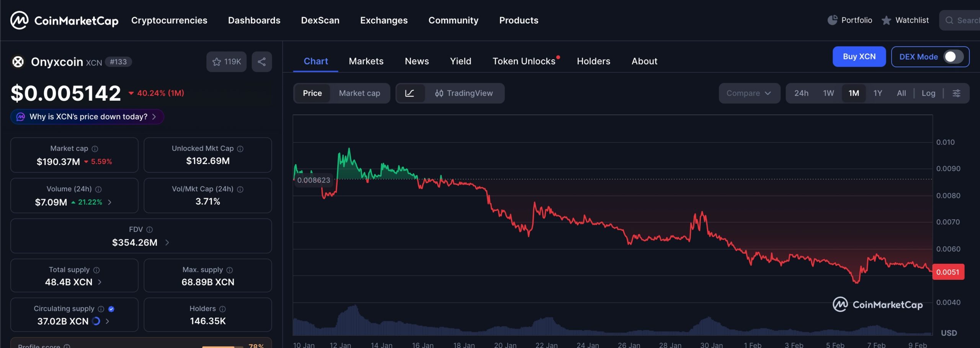Click the Buy XCN button

(859, 57)
